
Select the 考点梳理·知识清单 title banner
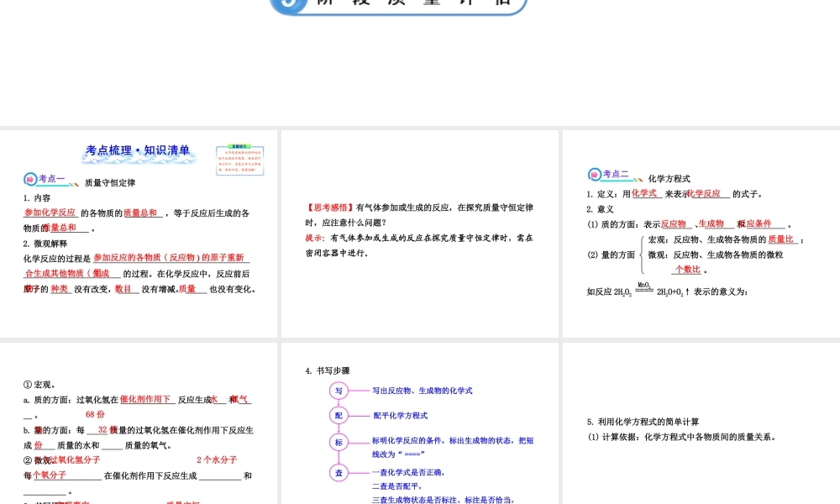[x=139, y=151]
